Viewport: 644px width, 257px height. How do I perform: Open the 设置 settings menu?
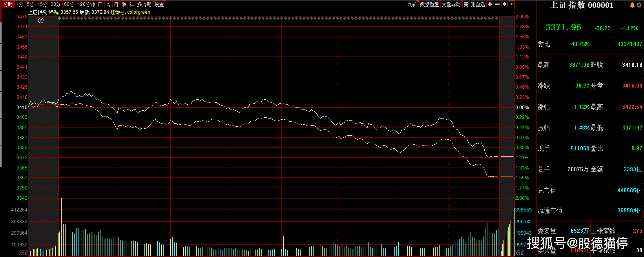pyautogui.click(x=159, y=4)
